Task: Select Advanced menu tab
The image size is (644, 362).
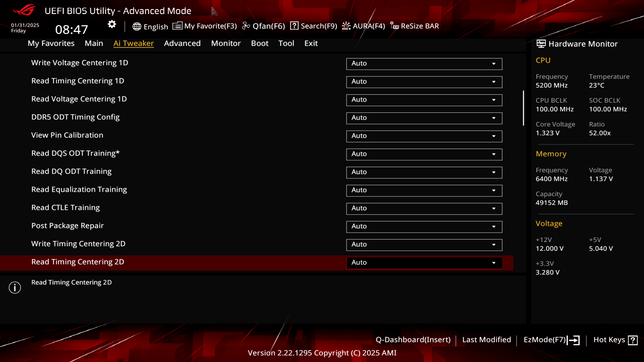Action: click(x=182, y=43)
